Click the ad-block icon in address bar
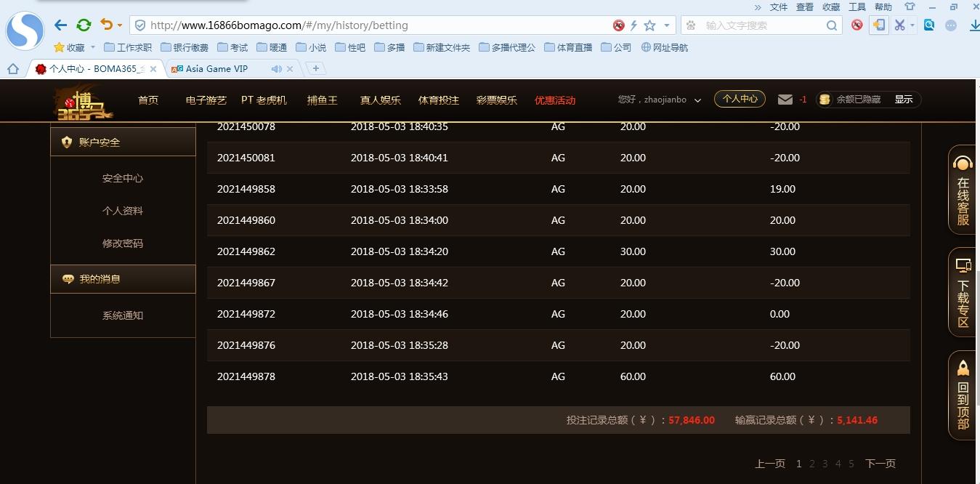This screenshot has height=484, width=980. [x=618, y=25]
